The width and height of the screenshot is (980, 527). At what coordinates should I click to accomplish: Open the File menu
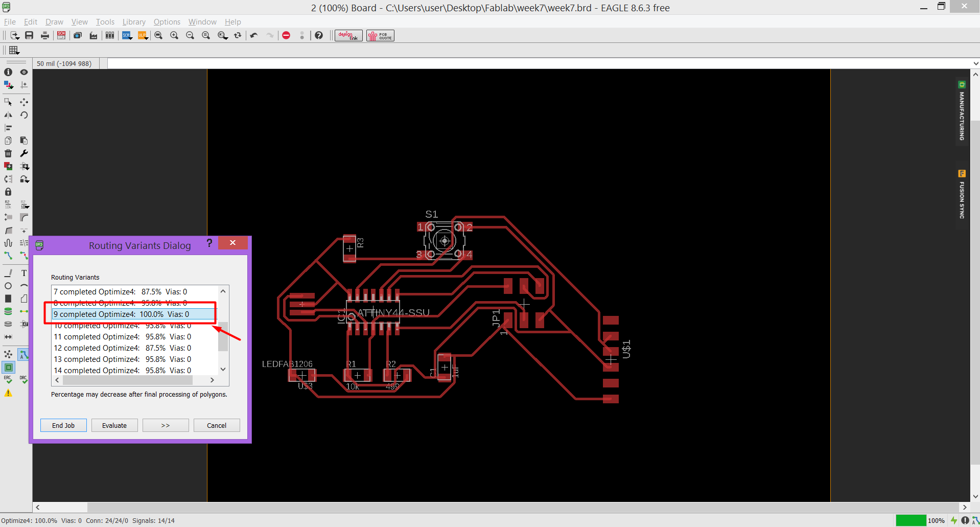pos(10,22)
